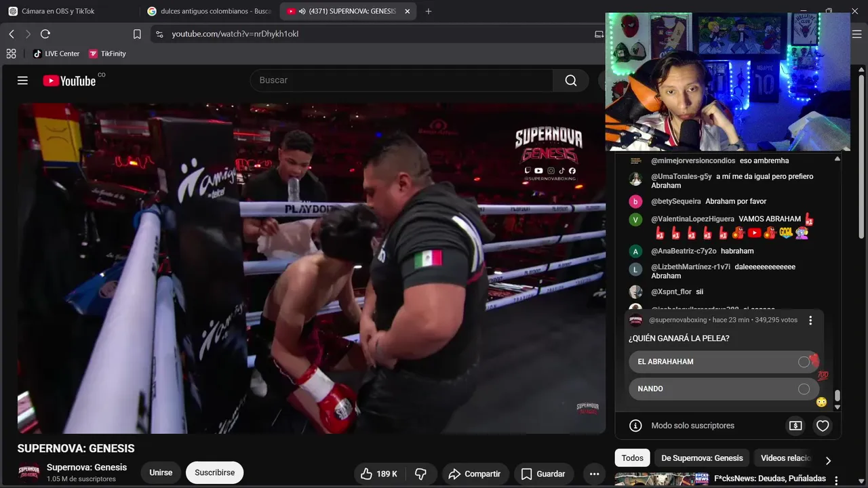Open more actions ellipsis below video
The width and height of the screenshot is (868, 488).
tap(595, 474)
